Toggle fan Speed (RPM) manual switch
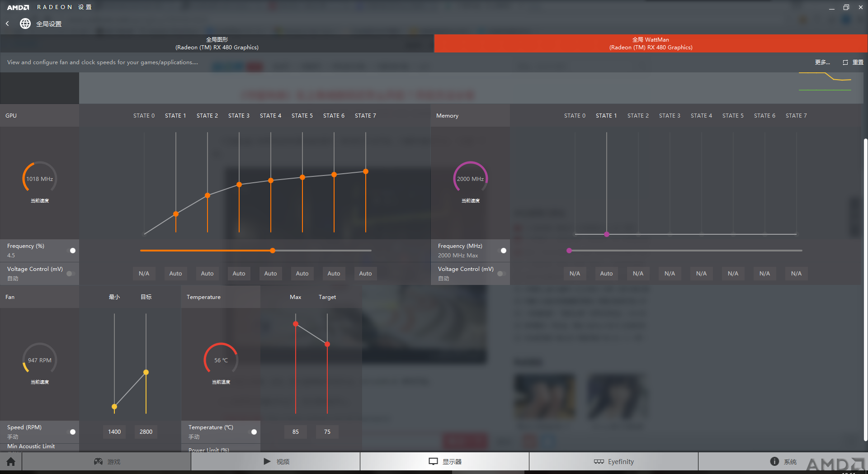This screenshot has width=868, height=474. (x=72, y=432)
